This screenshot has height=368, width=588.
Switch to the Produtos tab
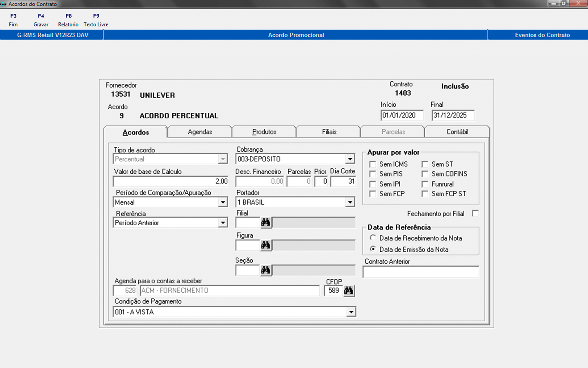coord(264,132)
